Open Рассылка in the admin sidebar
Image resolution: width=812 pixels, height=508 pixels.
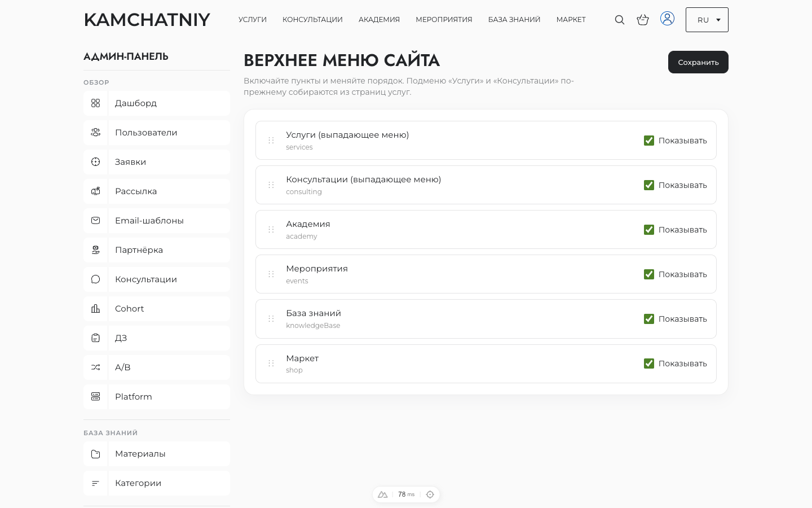tap(157, 191)
